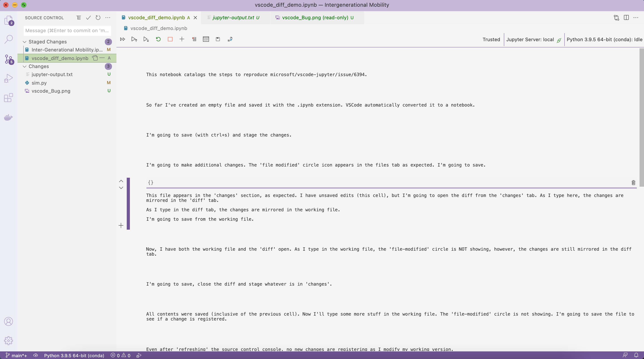
Task: Interrupt kernel execution with the stop icon
Action: pos(170,39)
